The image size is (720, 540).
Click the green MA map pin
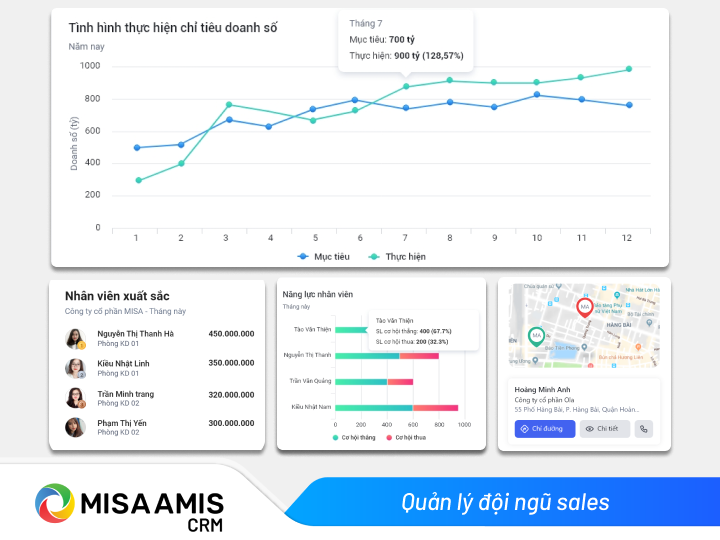tap(536, 336)
